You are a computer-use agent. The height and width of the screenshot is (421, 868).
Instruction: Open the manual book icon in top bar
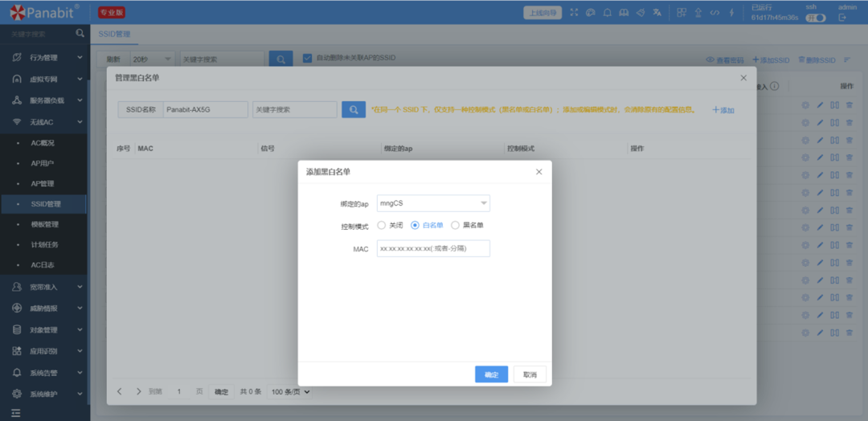pos(624,13)
